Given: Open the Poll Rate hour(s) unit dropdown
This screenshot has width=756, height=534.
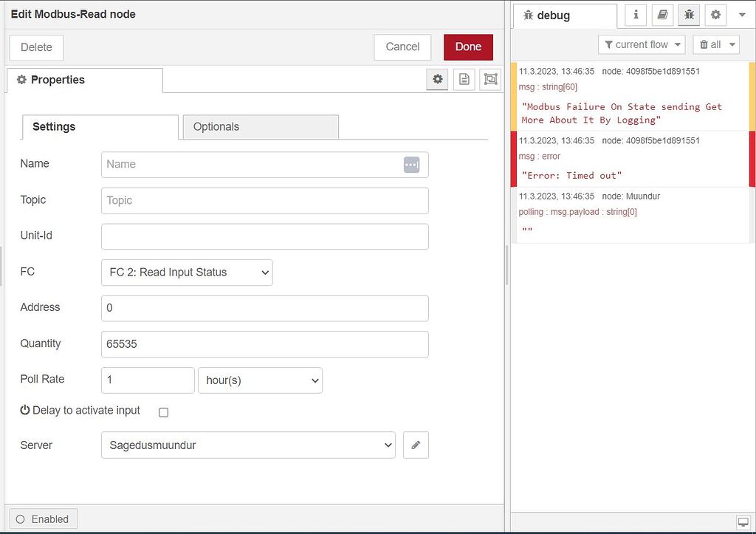Looking at the screenshot, I should pos(260,380).
